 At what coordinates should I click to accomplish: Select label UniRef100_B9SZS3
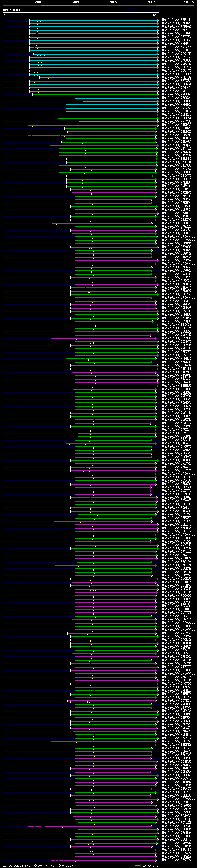click(x=176, y=57)
